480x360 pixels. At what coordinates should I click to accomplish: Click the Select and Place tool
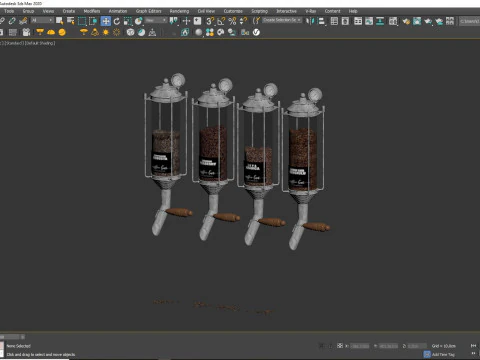pyautogui.click(x=139, y=21)
